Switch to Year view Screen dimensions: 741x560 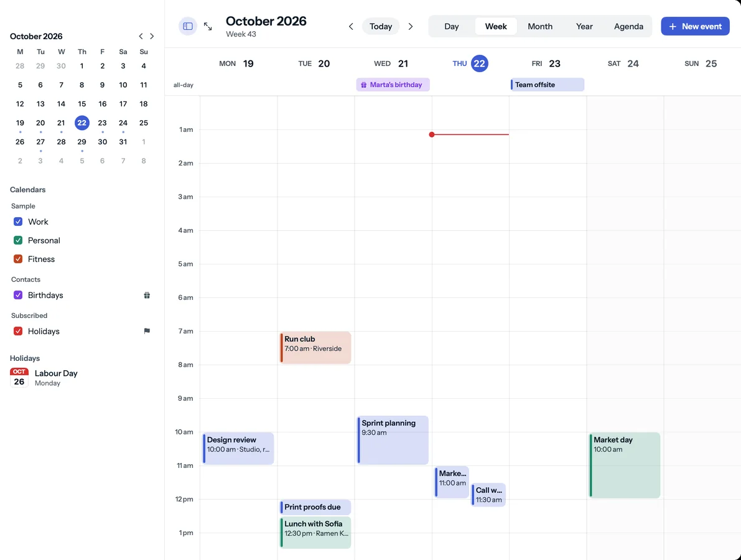click(584, 27)
